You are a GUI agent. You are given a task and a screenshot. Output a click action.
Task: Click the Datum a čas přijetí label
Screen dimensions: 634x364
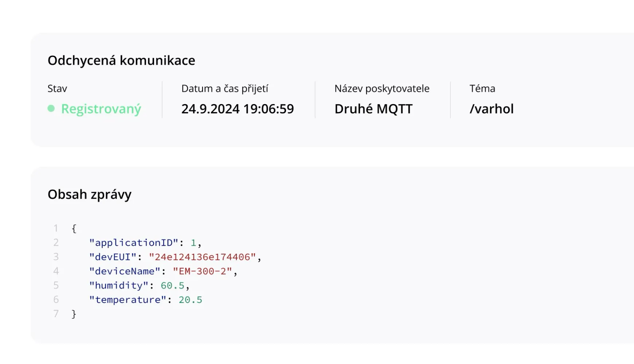224,88
